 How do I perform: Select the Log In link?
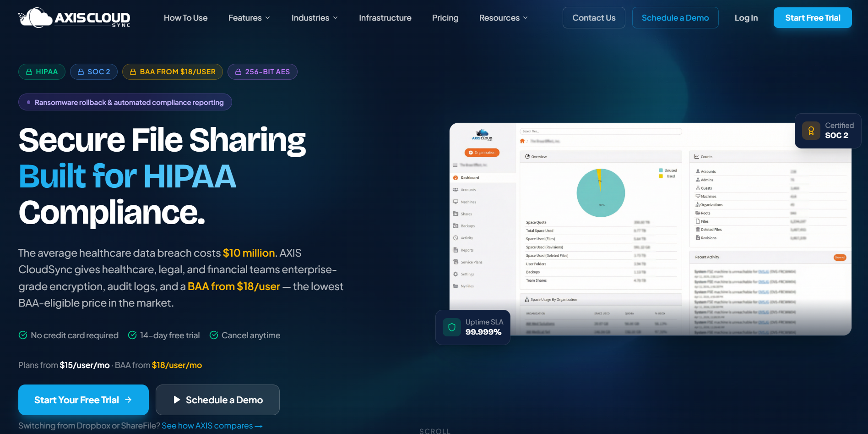click(746, 18)
